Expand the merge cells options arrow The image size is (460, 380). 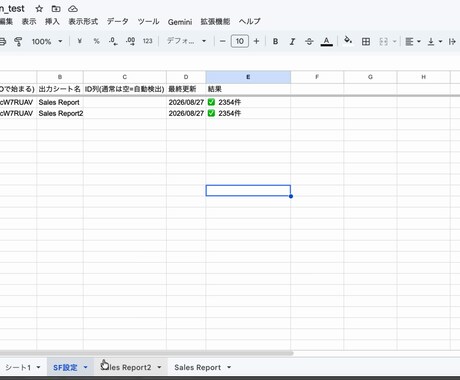[x=394, y=41]
